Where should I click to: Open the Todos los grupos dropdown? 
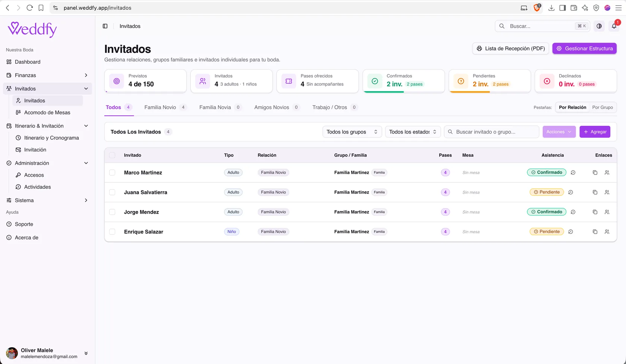coord(352,132)
